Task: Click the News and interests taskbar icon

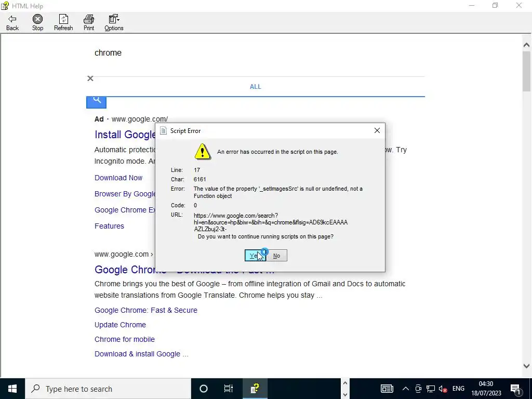Action: pyautogui.click(x=387, y=389)
